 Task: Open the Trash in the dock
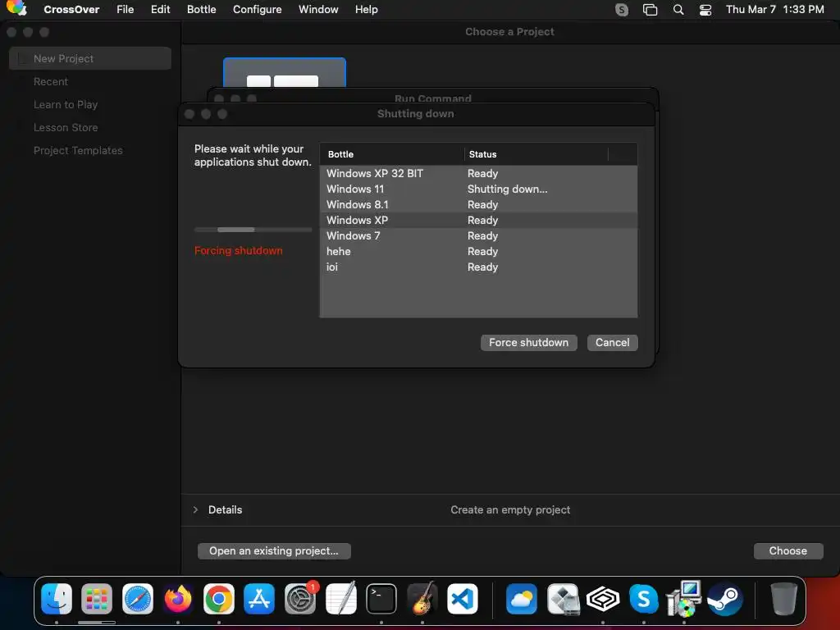(x=783, y=598)
